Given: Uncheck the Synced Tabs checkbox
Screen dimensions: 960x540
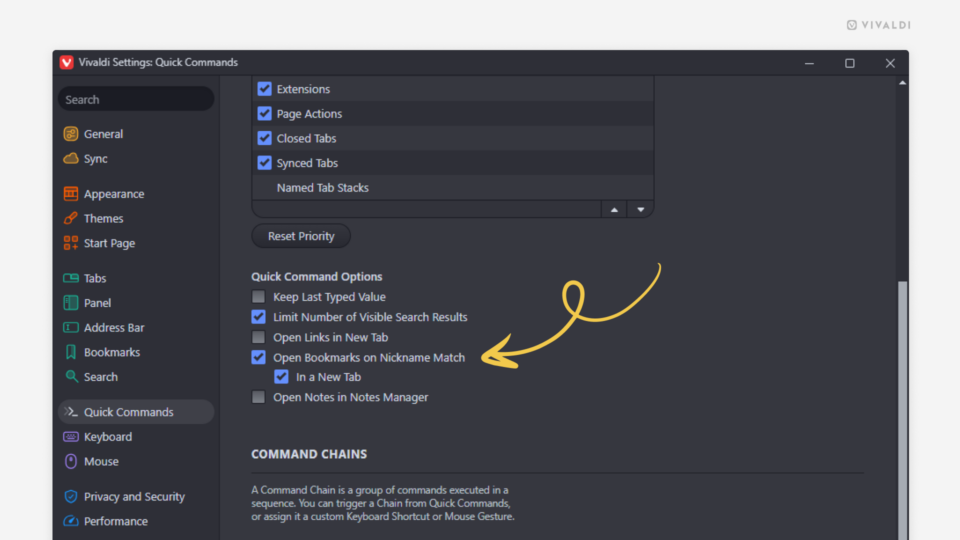Looking at the screenshot, I should [264, 163].
